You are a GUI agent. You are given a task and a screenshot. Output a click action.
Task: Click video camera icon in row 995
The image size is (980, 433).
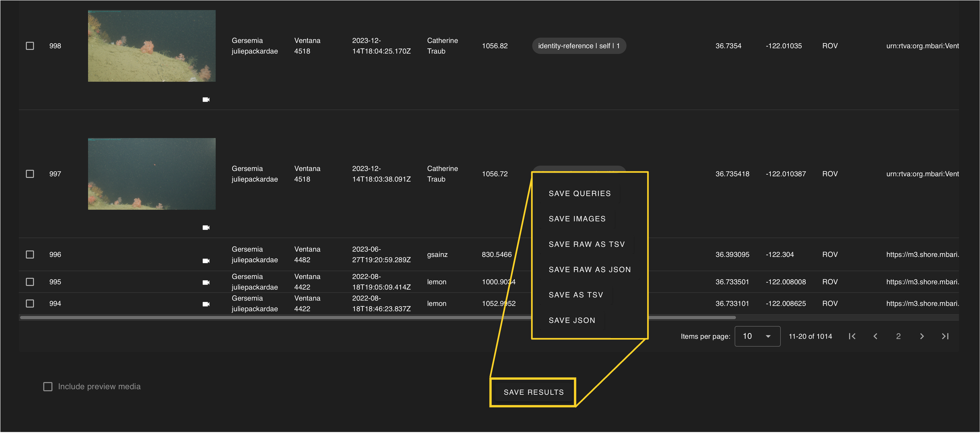(206, 282)
